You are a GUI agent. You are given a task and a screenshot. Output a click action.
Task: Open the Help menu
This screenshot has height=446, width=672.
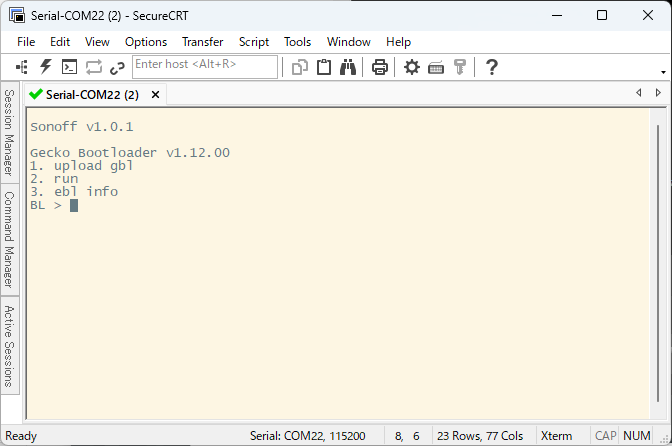[398, 42]
